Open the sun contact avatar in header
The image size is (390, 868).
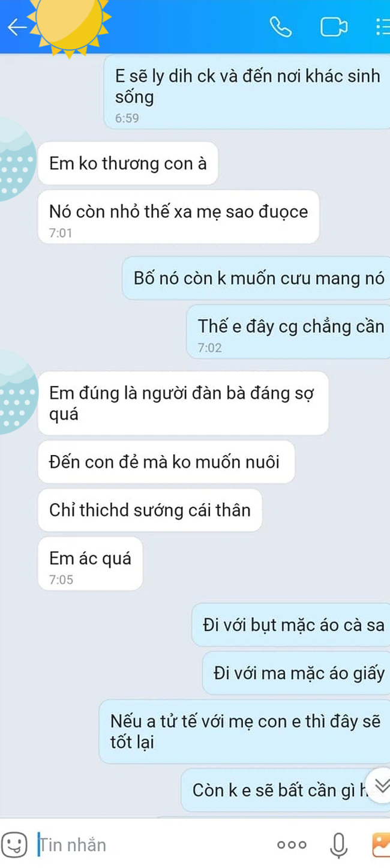click(69, 21)
